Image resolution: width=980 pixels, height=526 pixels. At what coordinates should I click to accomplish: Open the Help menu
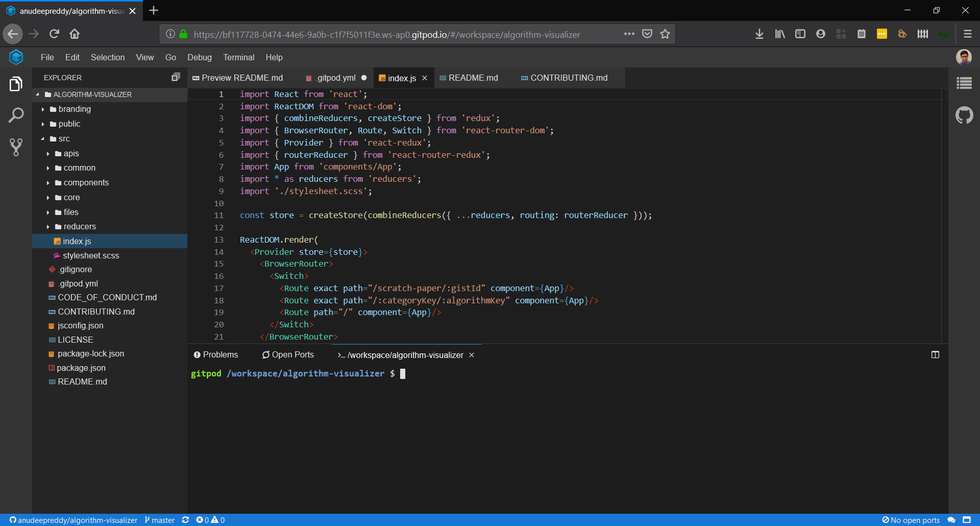274,57
